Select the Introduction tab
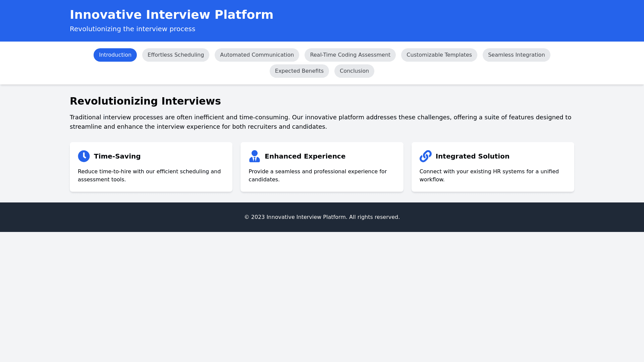Screen dimensions: 644x362 coord(115,55)
